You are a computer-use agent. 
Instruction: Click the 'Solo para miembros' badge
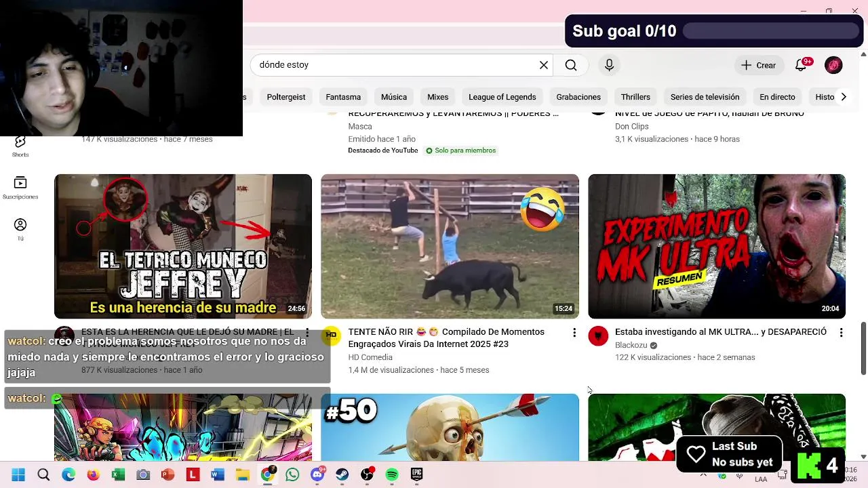point(460,150)
